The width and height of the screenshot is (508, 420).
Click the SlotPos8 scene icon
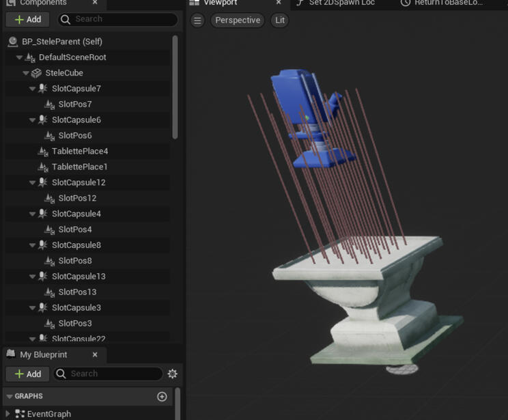[x=49, y=261]
